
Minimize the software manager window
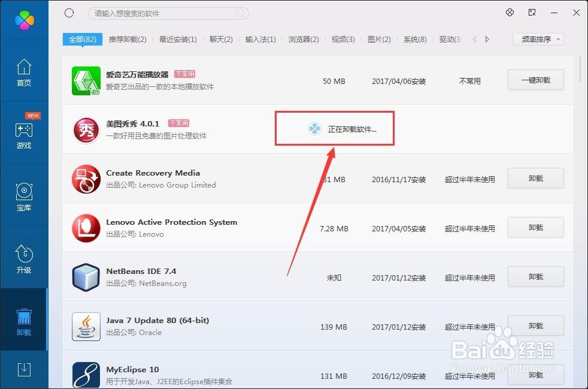(x=554, y=13)
